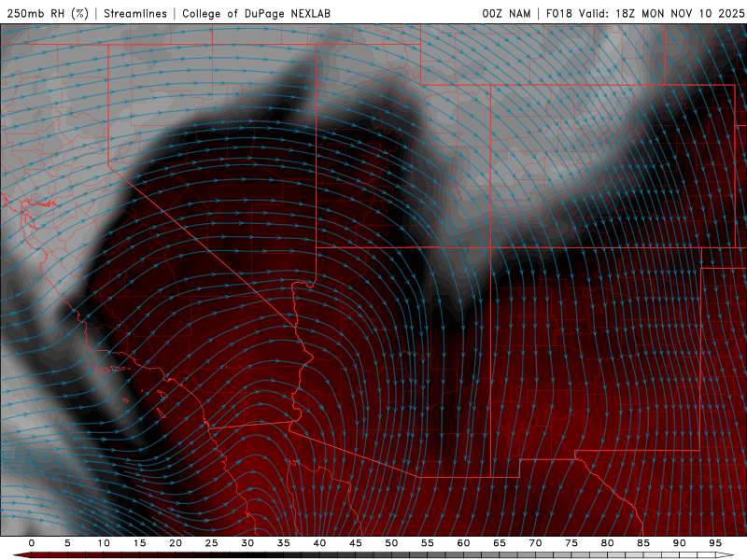Screen dimensions: 747x560
Task: Click the '15' label on the color scale
Action: point(139,543)
